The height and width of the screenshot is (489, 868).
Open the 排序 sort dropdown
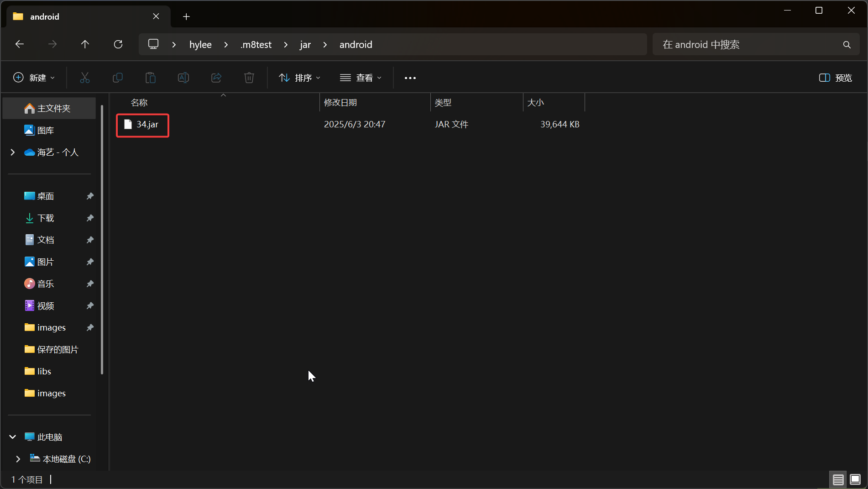point(300,78)
